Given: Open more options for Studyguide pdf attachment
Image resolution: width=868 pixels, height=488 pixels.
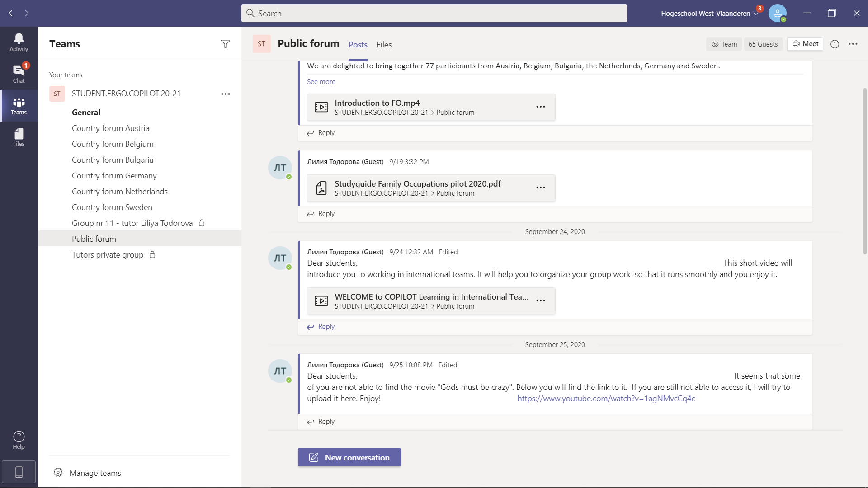Looking at the screenshot, I should (540, 188).
